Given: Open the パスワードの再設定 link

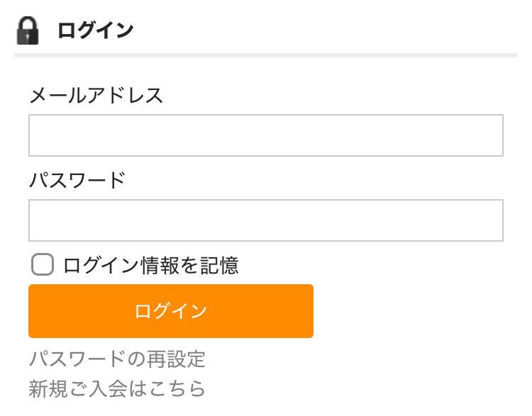Looking at the screenshot, I should 117,359.
